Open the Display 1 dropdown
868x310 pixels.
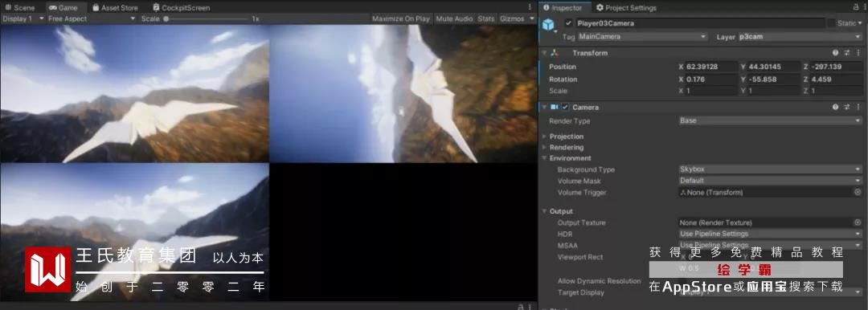[23, 18]
